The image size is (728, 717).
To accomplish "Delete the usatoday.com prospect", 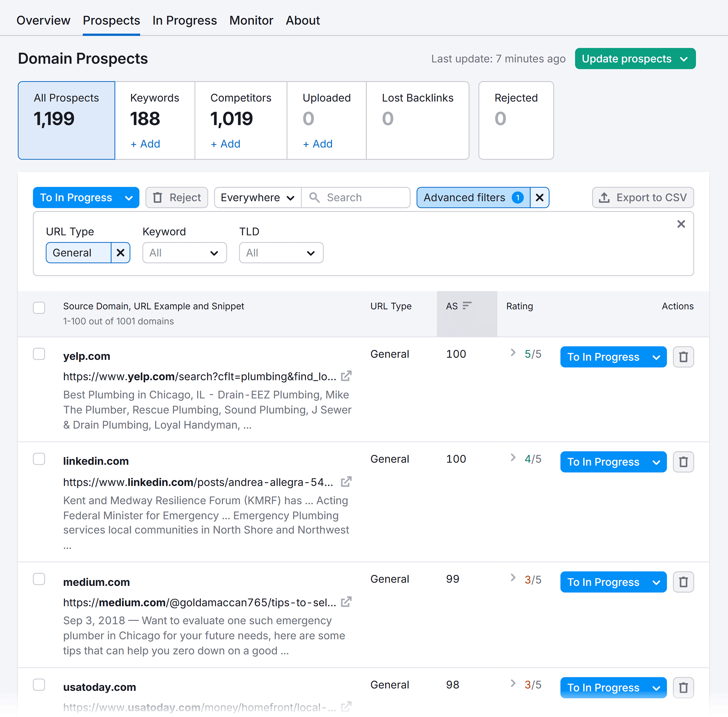I will click(683, 688).
